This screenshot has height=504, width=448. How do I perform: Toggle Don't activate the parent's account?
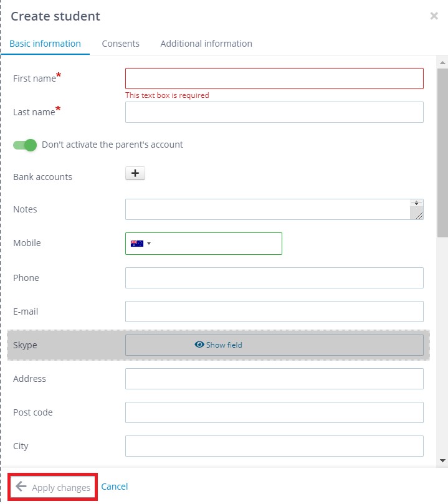tap(25, 145)
